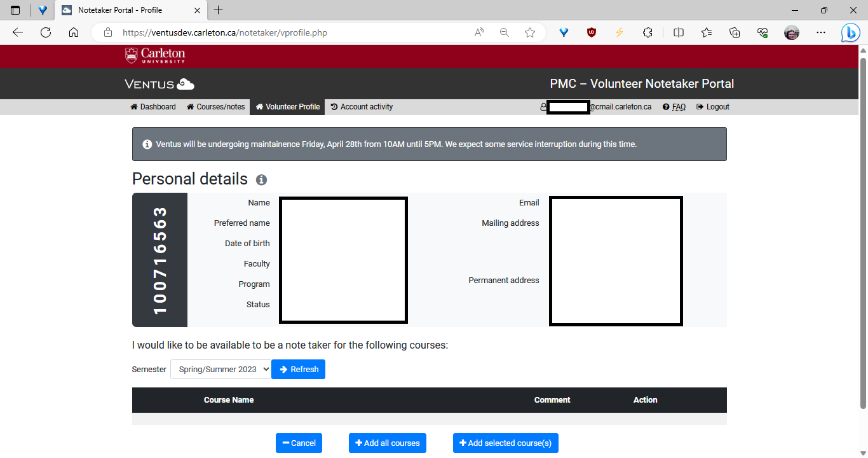This screenshot has width=868, height=458.
Task: Open the Courses/notes section
Action: pyautogui.click(x=215, y=106)
